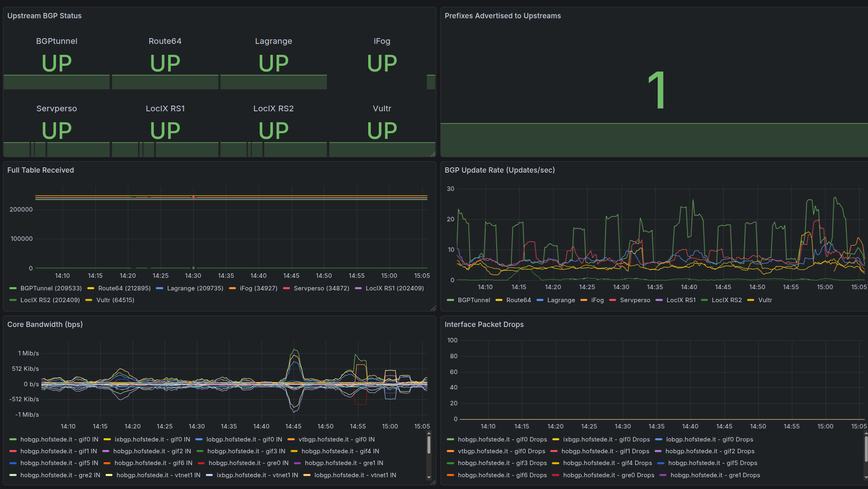The height and width of the screenshot is (489, 868).
Task: Open BGP Update Rate panel title menu
Action: coord(499,170)
